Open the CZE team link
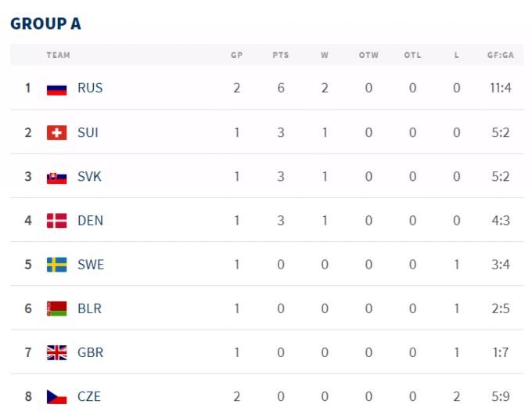Screen dimensions: 532x415 tap(89, 397)
